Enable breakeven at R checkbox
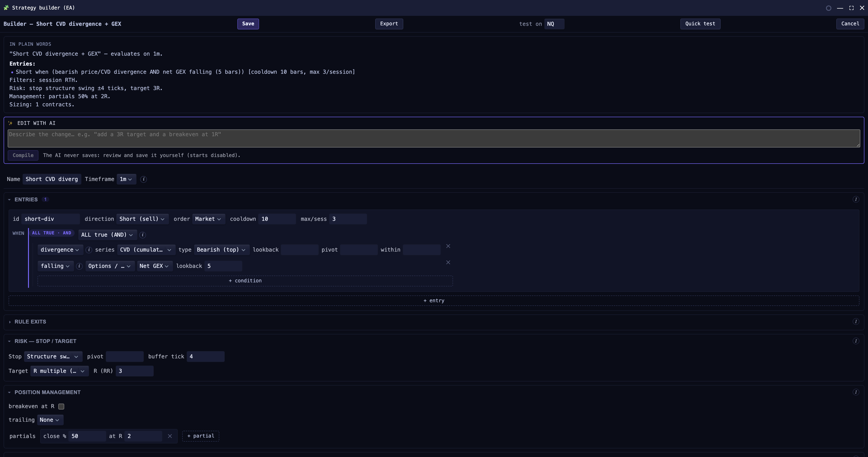 tap(61, 407)
